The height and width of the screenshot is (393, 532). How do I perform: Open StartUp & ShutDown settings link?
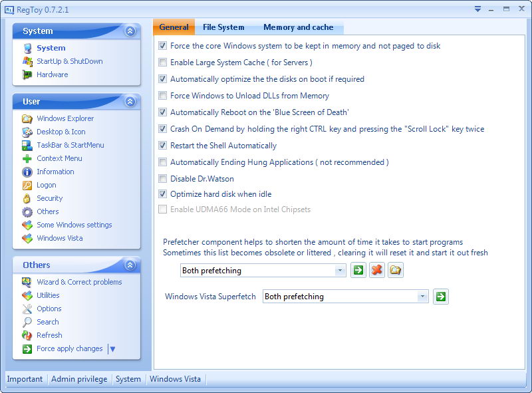pyautogui.click(x=70, y=61)
